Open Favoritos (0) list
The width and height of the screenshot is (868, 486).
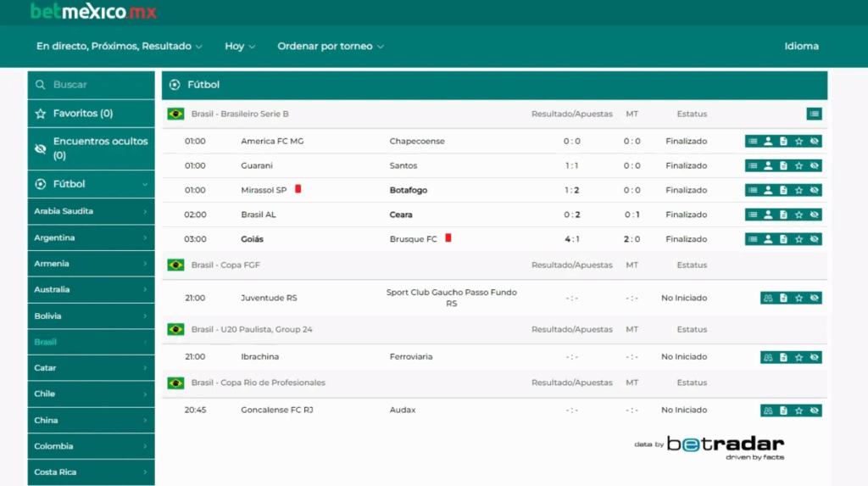coord(91,114)
